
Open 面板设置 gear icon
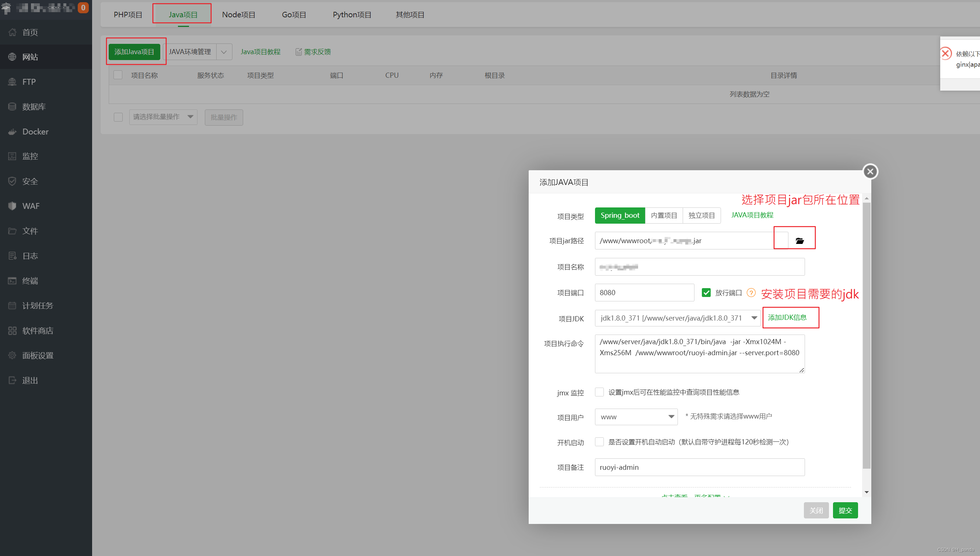coord(12,356)
